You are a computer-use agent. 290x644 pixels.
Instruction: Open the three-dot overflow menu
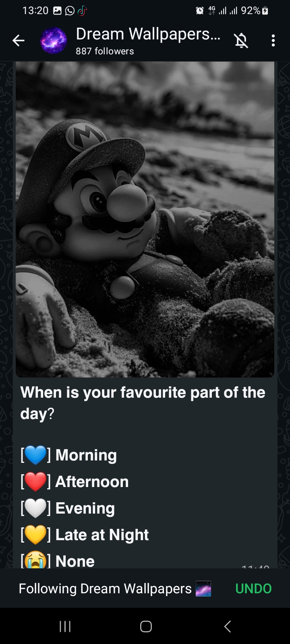[273, 41]
